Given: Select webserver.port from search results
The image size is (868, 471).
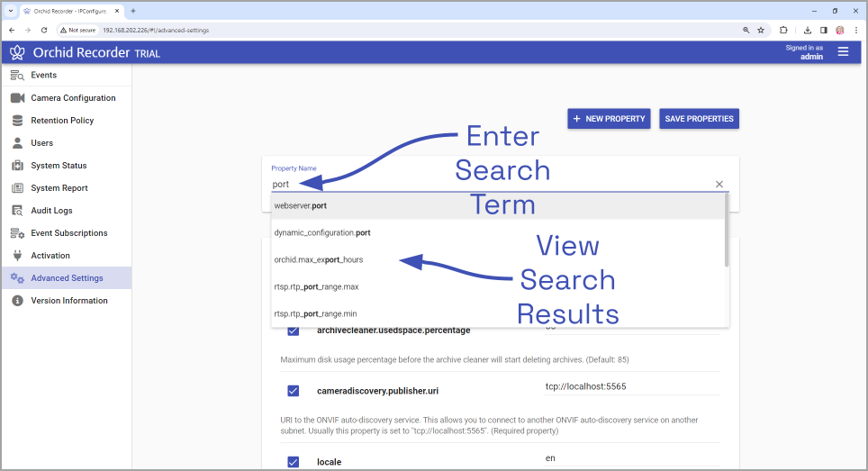Looking at the screenshot, I should [498, 206].
